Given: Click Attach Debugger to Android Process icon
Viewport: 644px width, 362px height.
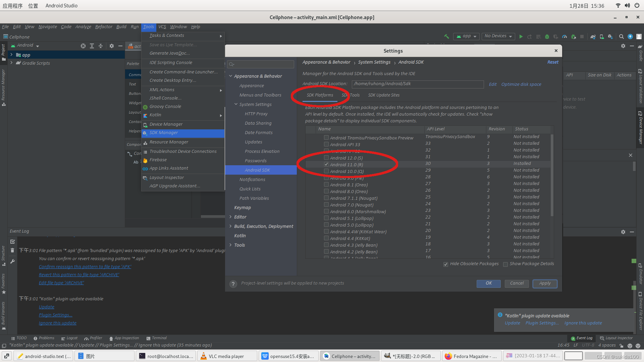Looking at the screenshot, I should pos(573,37).
